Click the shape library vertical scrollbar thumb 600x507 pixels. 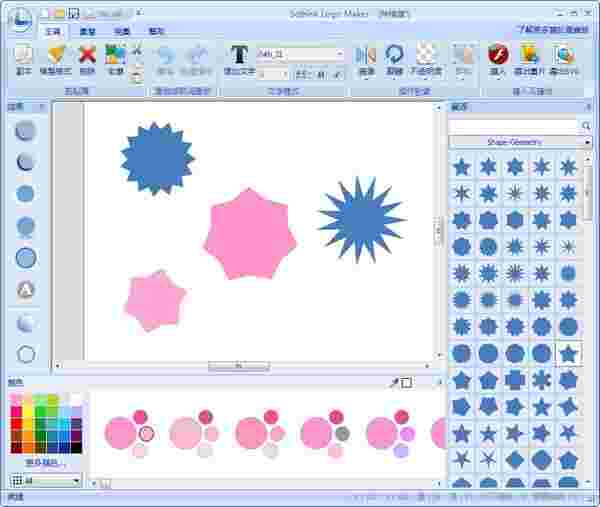[588, 193]
